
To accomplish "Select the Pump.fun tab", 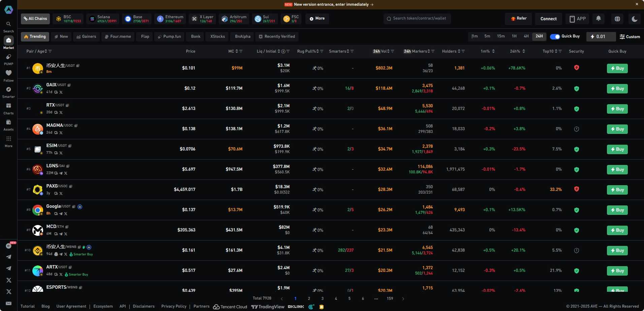I will [169, 36].
